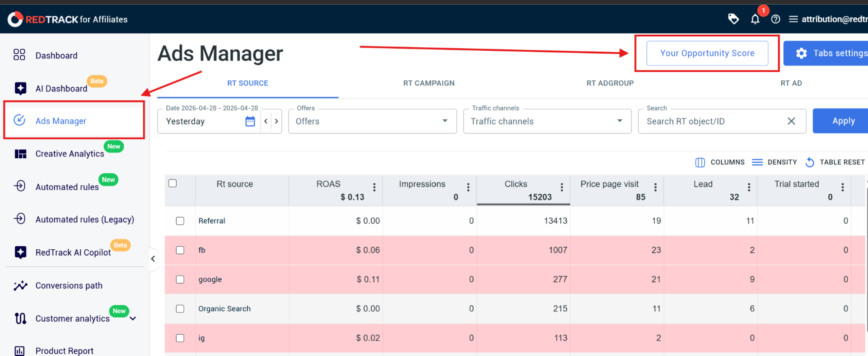
Task: Click the Dashboard grid icon
Action: pyautogui.click(x=19, y=55)
